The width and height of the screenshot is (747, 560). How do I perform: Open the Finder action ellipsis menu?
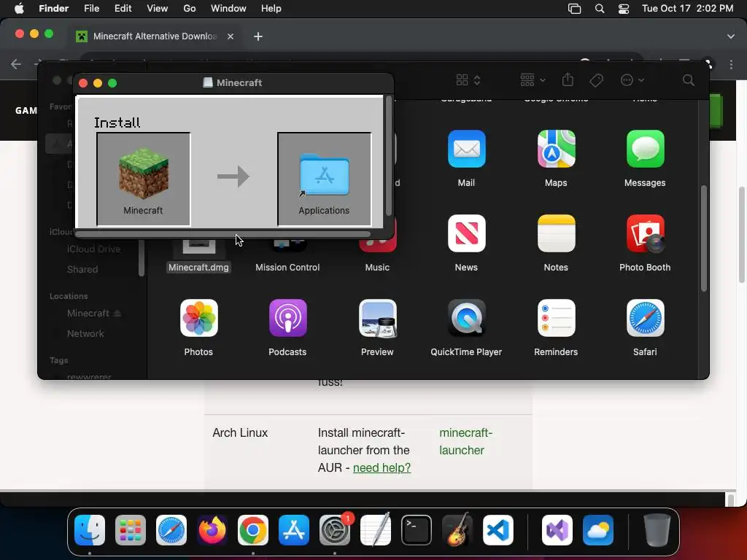point(632,80)
